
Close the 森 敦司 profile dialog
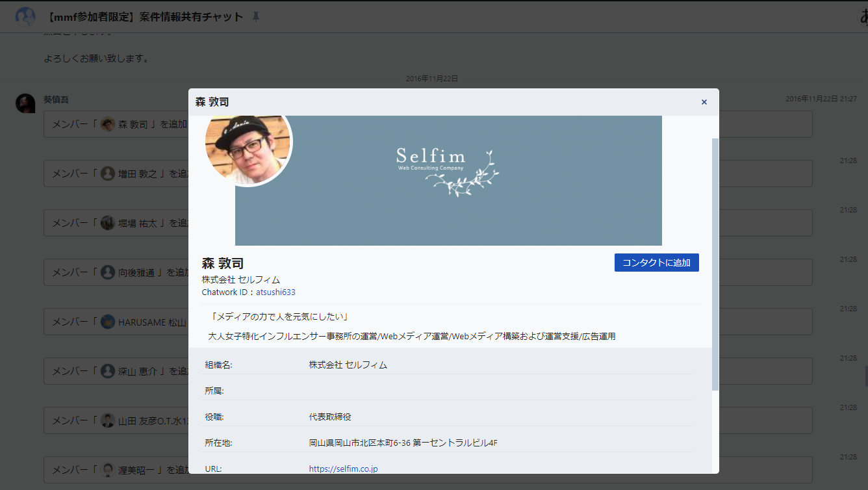coord(704,102)
